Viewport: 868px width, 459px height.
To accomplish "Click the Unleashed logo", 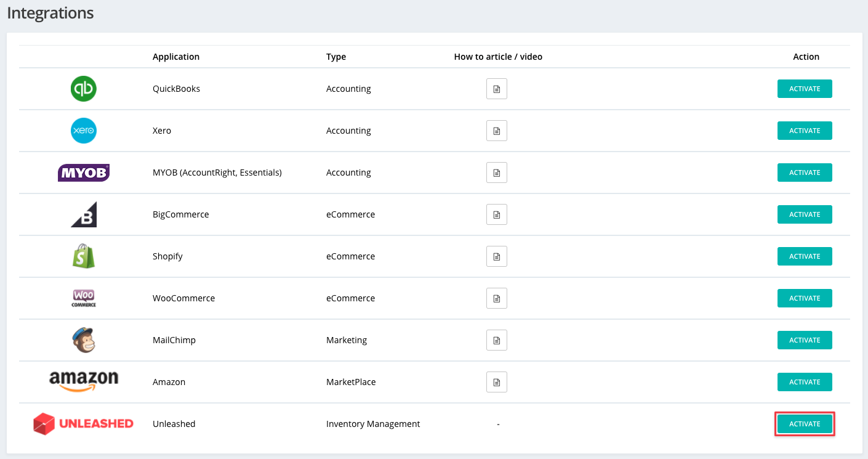I will 83,424.
